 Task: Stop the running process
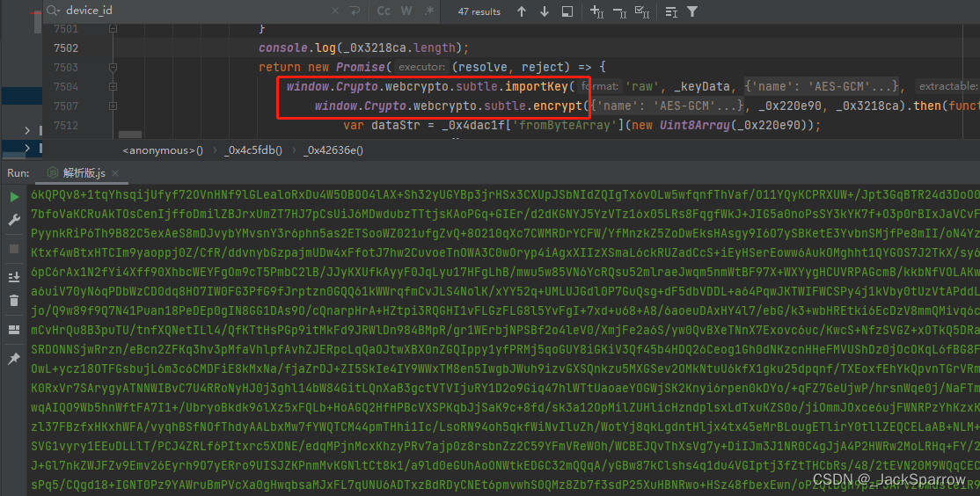pyautogui.click(x=14, y=249)
